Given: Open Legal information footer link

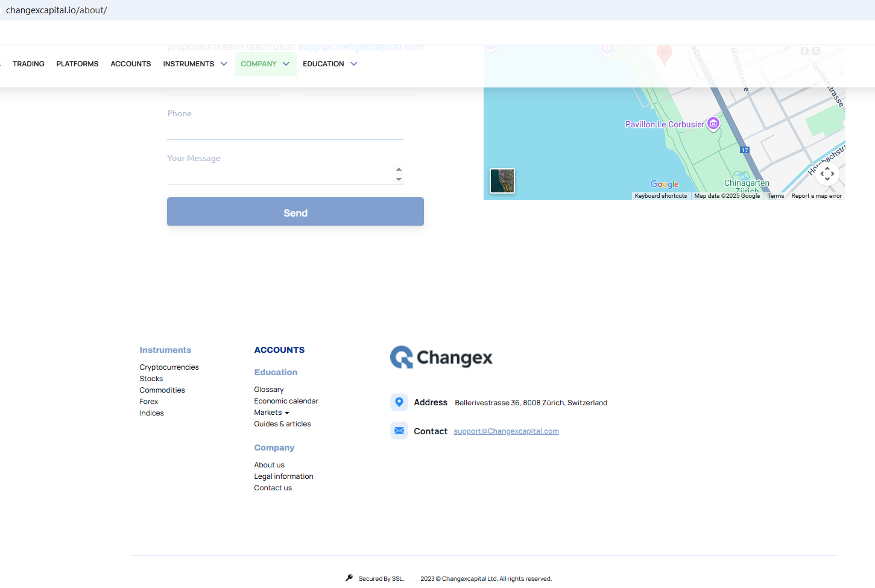Looking at the screenshot, I should (x=283, y=476).
